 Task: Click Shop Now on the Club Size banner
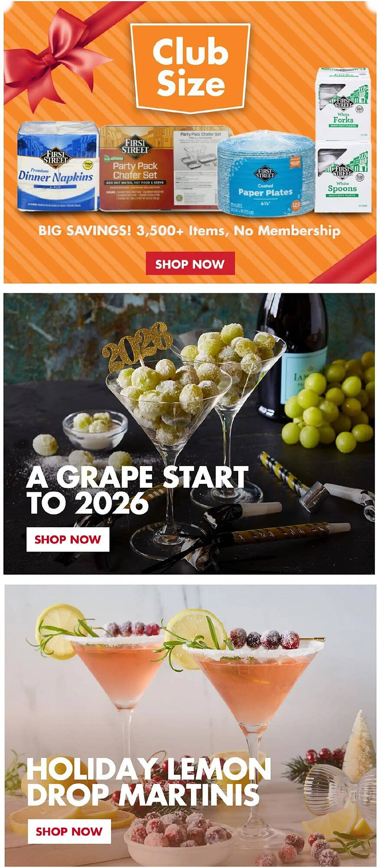190,263
